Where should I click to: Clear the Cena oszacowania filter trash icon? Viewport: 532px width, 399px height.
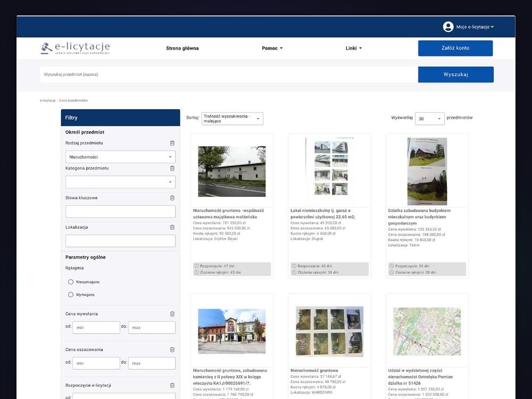pos(172,350)
